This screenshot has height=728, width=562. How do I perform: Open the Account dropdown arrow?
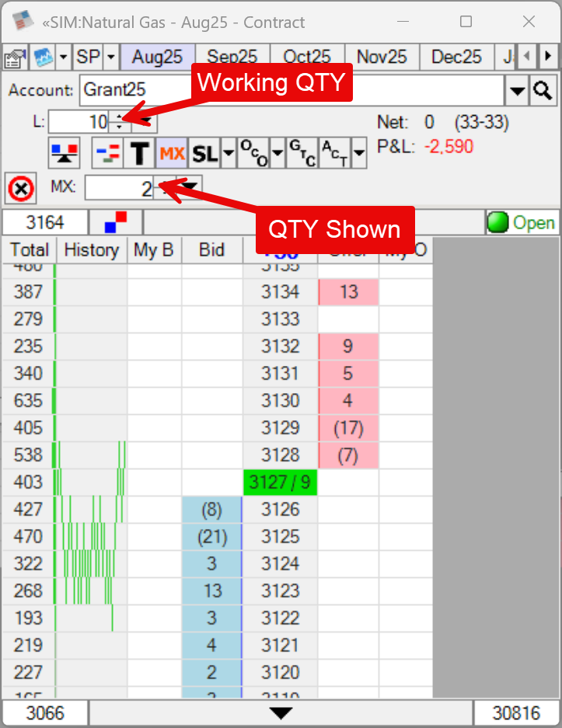tap(517, 91)
